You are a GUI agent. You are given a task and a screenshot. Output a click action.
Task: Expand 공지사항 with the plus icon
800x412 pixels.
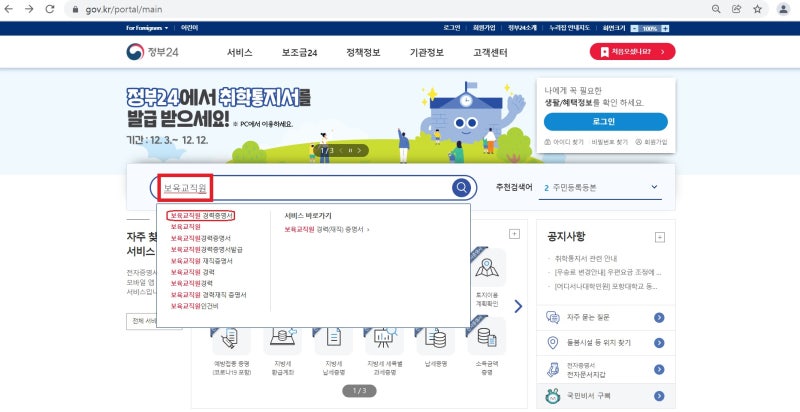(x=660, y=238)
